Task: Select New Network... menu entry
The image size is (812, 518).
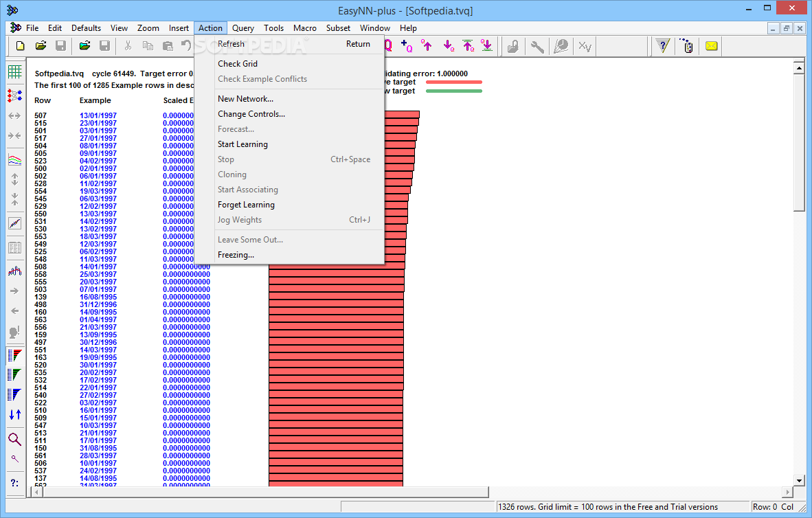Action: 289,99
